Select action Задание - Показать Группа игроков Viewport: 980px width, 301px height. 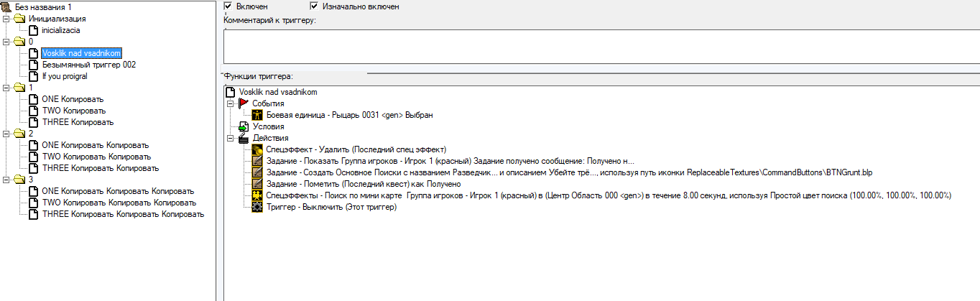click(450, 161)
